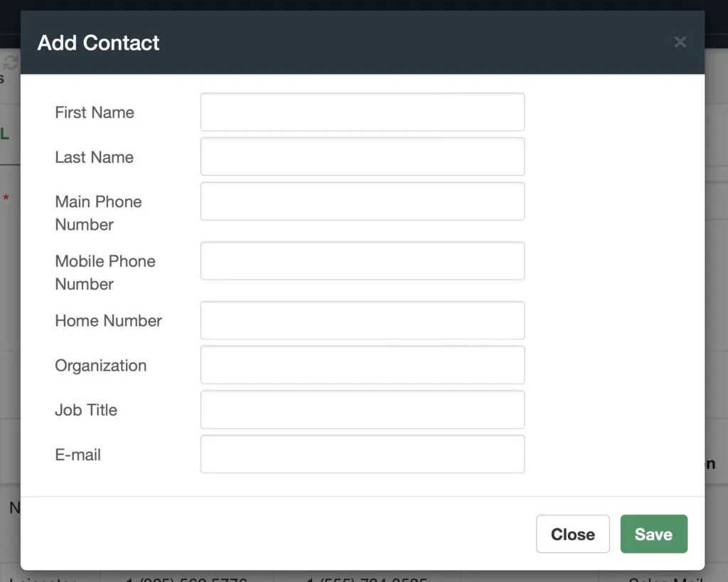Click the Add Contact dialog title
This screenshot has height=582, width=728.
tap(98, 43)
